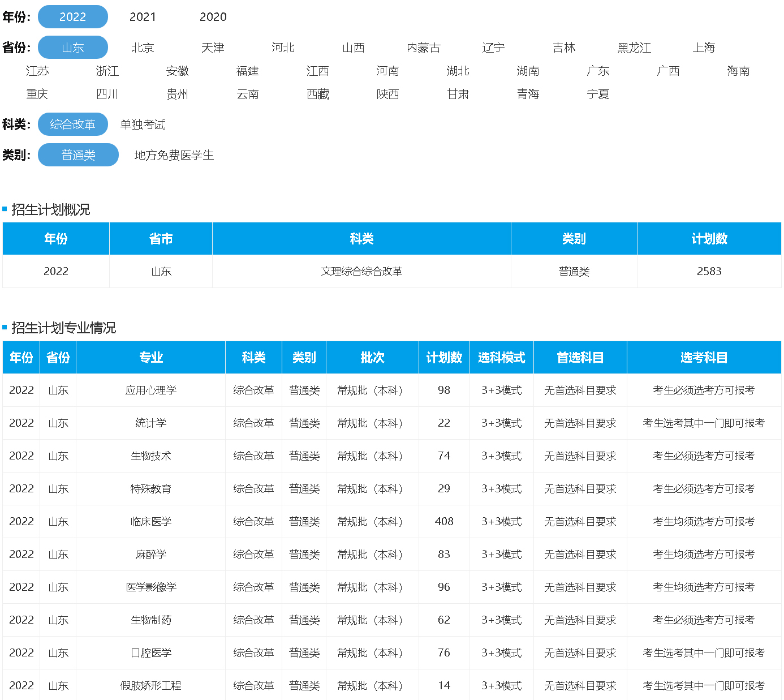Click the 招生计划专业情况 section heading
This screenshot has width=784, height=700.
pyautogui.click(x=63, y=328)
